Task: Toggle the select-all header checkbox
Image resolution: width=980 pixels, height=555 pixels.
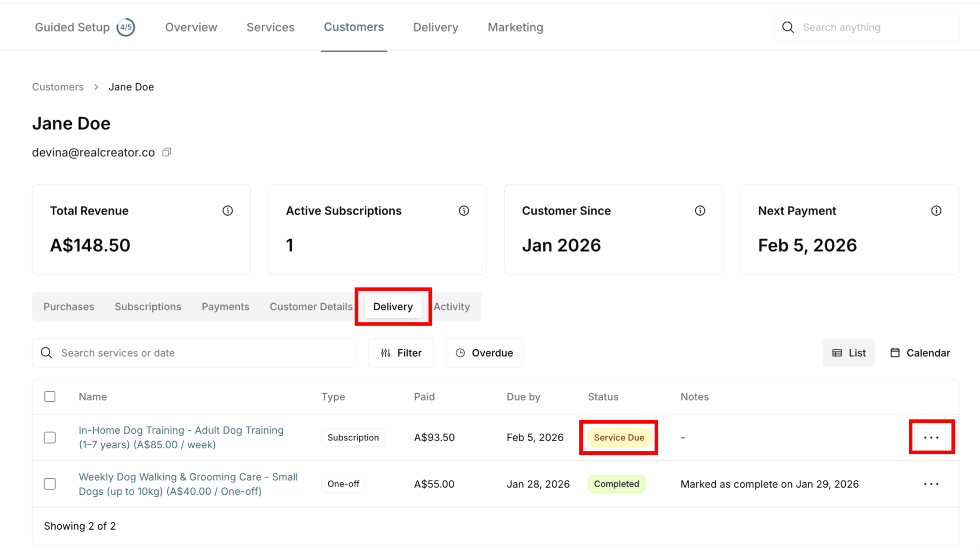Action: point(50,396)
